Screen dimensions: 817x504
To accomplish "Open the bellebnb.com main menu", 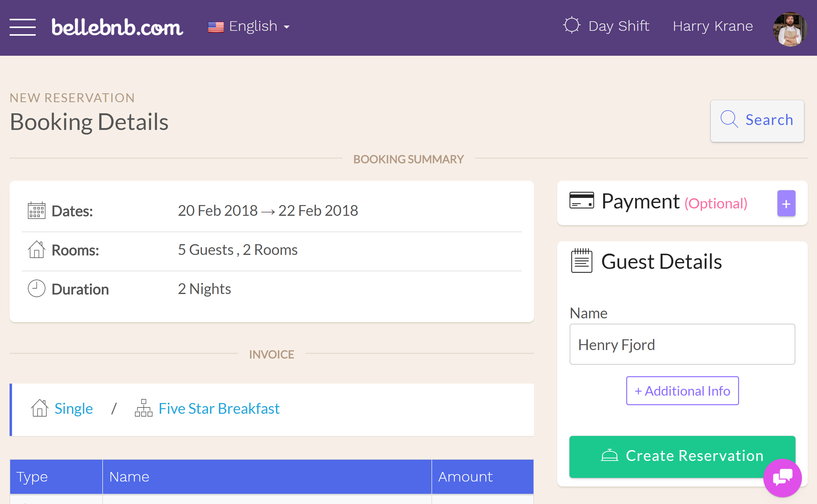I will click(x=22, y=26).
